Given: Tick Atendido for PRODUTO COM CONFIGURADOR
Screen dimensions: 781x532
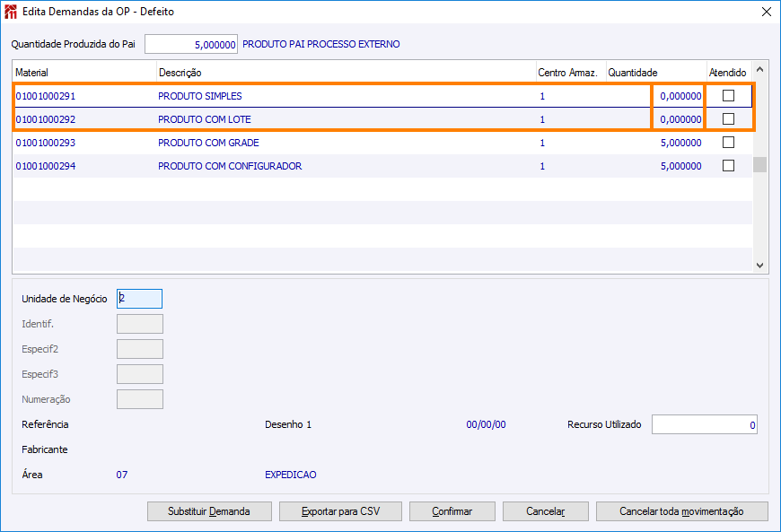Looking at the screenshot, I should coord(728,166).
